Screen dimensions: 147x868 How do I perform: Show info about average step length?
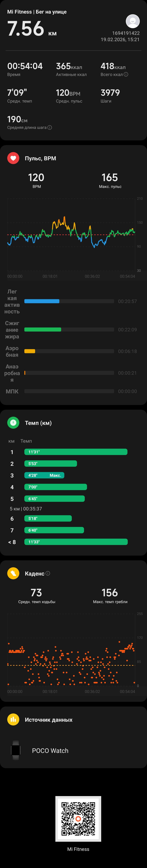pyautogui.click(x=50, y=127)
